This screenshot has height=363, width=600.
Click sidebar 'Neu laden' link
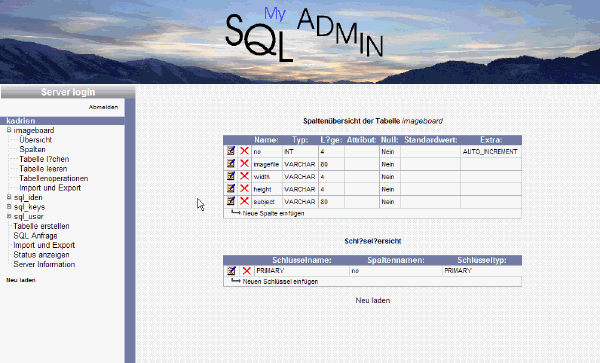click(x=21, y=280)
